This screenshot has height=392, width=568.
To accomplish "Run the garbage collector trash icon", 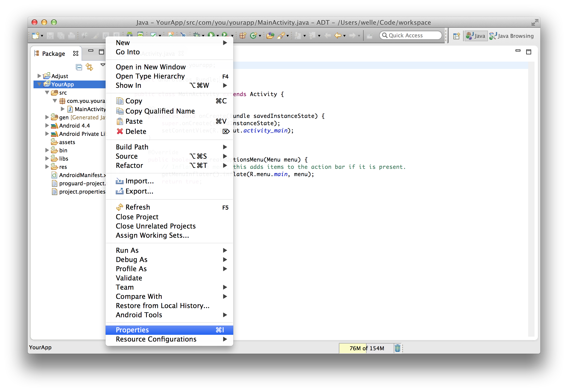I will 397,348.
